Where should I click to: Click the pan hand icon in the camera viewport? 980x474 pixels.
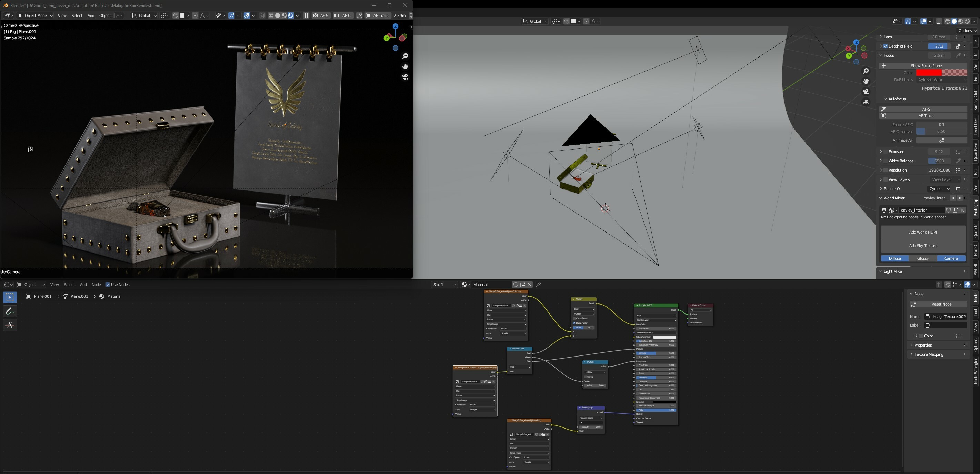click(x=405, y=66)
